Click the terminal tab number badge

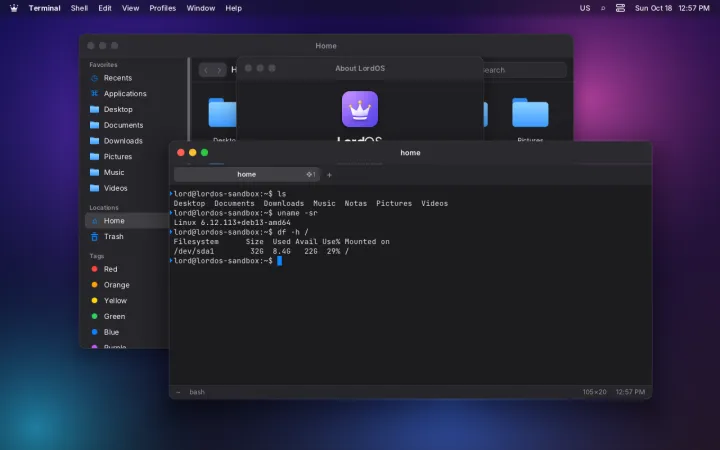(311, 174)
